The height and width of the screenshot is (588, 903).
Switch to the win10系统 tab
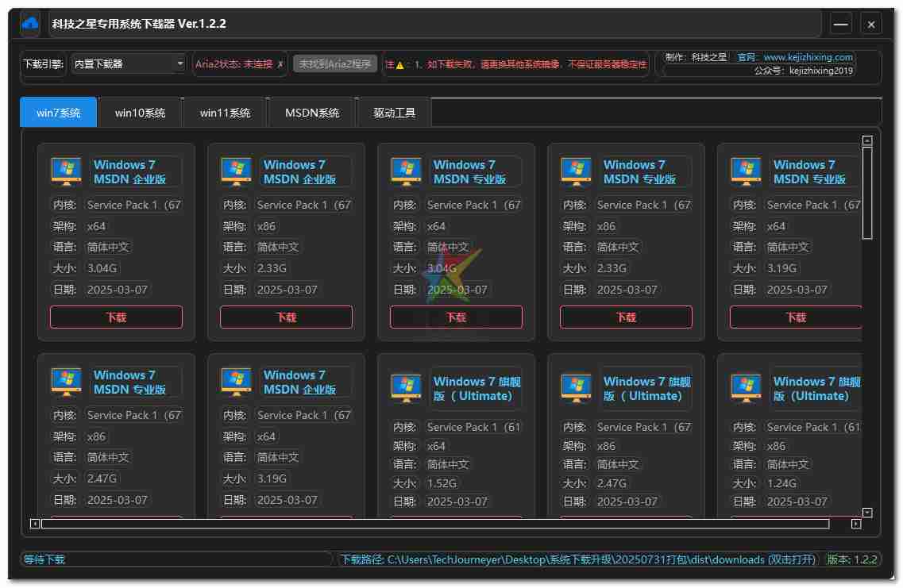pyautogui.click(x=140, y=113)
